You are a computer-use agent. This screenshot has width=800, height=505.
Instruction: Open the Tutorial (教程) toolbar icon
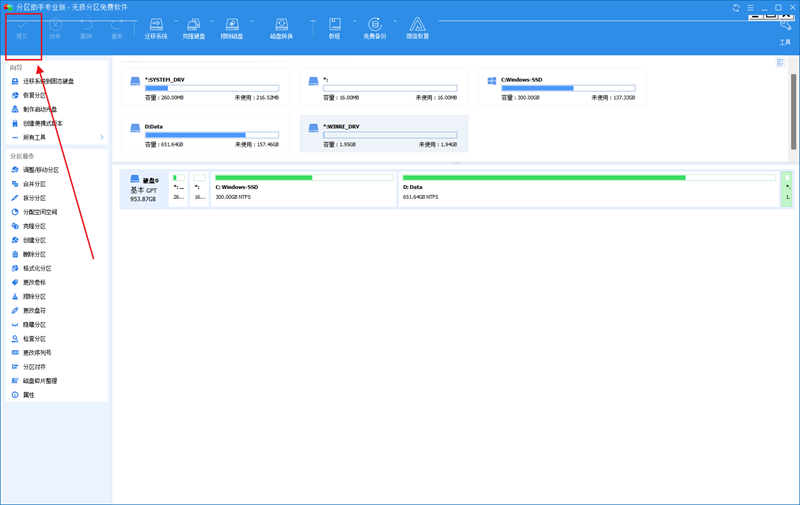[x=335, y=29]
